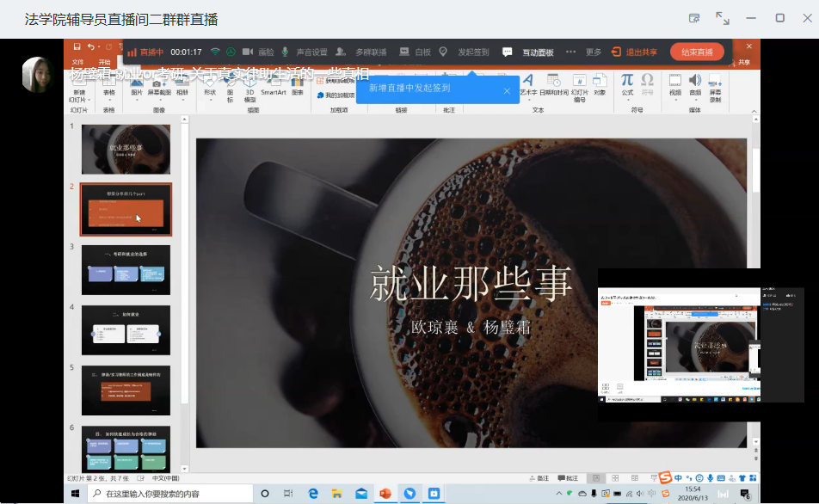Open PowerPoint from the Windows taskbar
The image size is (819, 504).
point(385,493)
